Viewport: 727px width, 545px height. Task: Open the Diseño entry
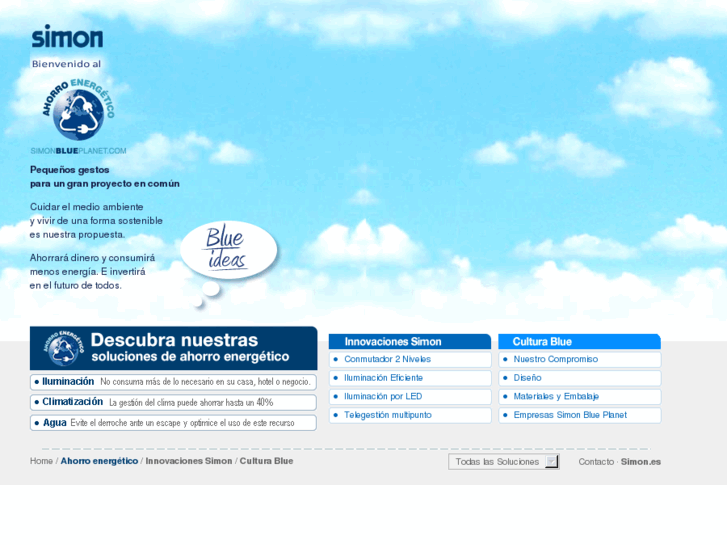click(580, 378)
